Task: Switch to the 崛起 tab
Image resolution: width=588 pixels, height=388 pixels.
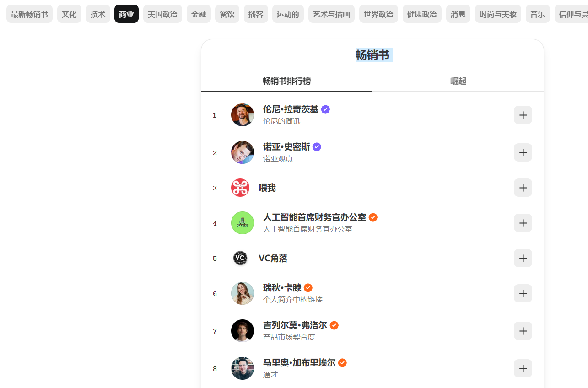Action: [458, 81]
